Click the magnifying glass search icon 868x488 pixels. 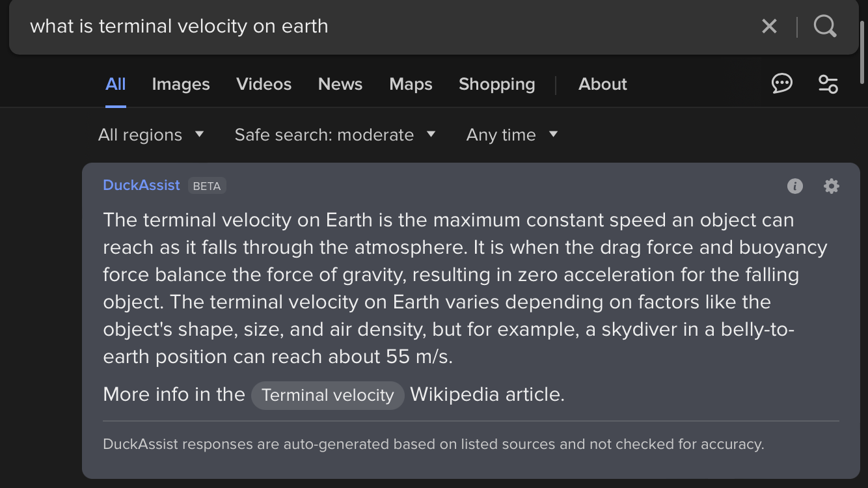pos(825,27)
